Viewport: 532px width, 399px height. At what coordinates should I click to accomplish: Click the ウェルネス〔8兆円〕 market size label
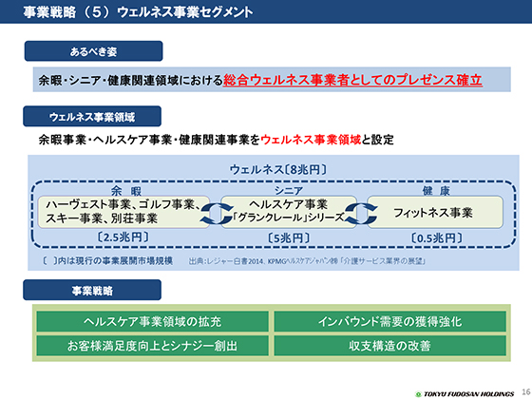pos(277,169)
